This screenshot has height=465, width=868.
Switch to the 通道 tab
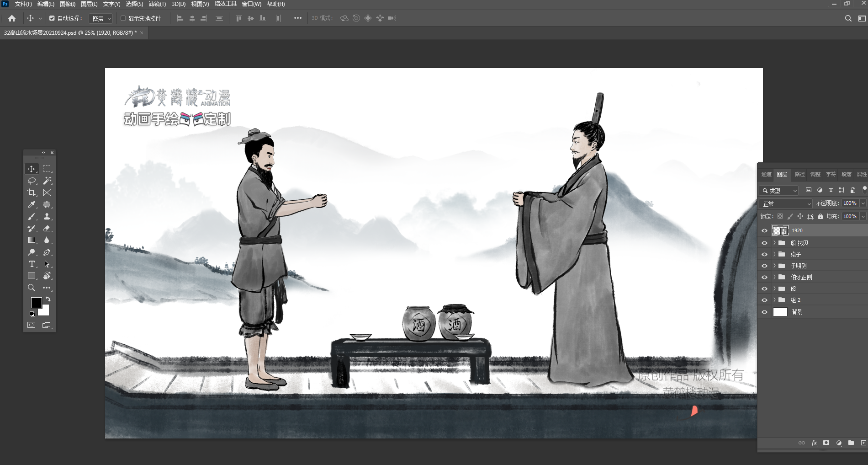pyautogui.click(x=766, y=174)
